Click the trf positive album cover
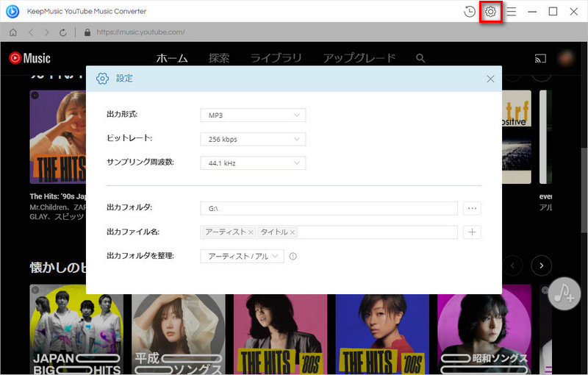The width and height of the screenshot is (588, 375). (x=517, y=137)
